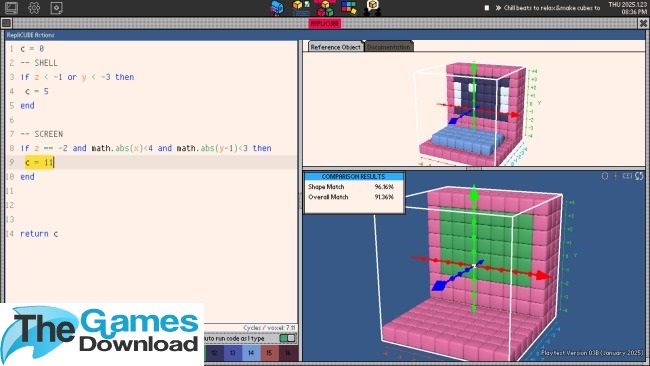Click the vertical axis icon in 3D viewport
Viewport: 650px width, 366px height.
coord(616,176)
